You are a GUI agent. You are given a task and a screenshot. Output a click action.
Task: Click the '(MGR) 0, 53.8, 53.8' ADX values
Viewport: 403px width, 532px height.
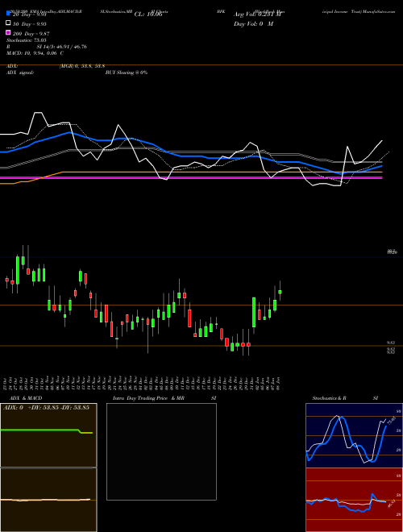(x=82, y=66)
